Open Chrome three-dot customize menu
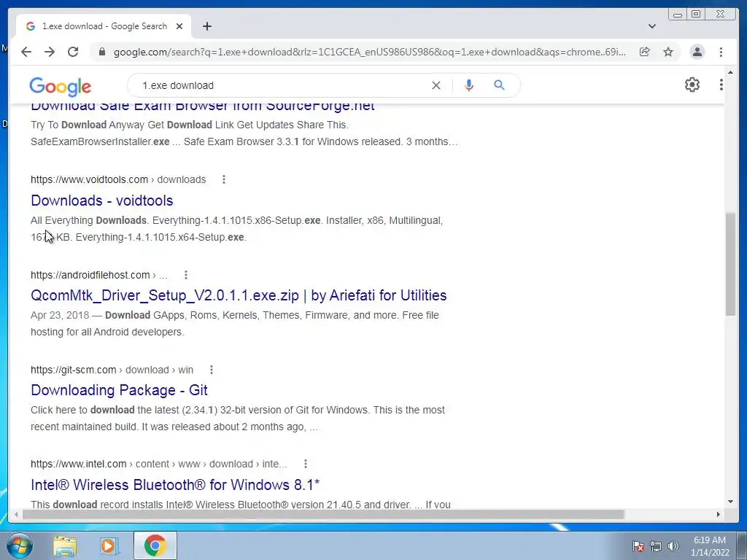747x560 pixels. point(721,52)
